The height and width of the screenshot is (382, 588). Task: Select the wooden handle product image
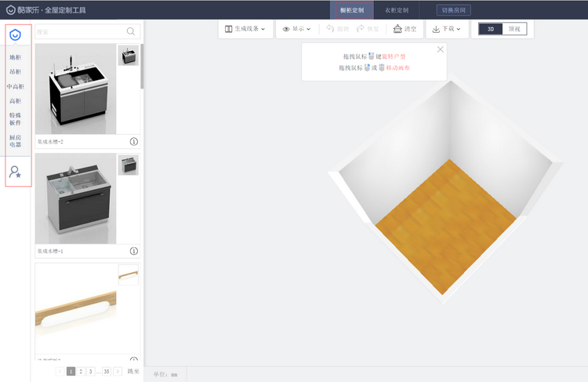point(76,308)
